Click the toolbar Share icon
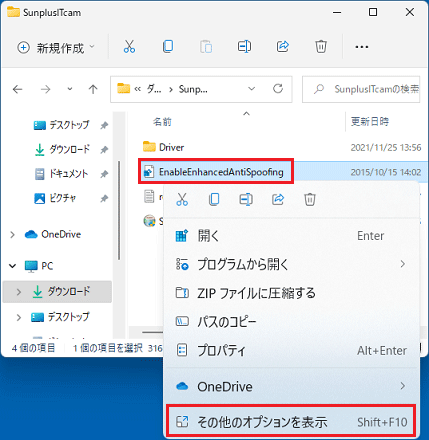429x440 pixels. 283,47
